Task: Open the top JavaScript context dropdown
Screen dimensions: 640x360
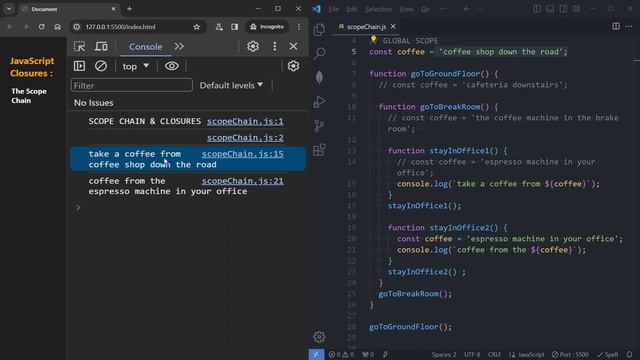Action: 136,66
